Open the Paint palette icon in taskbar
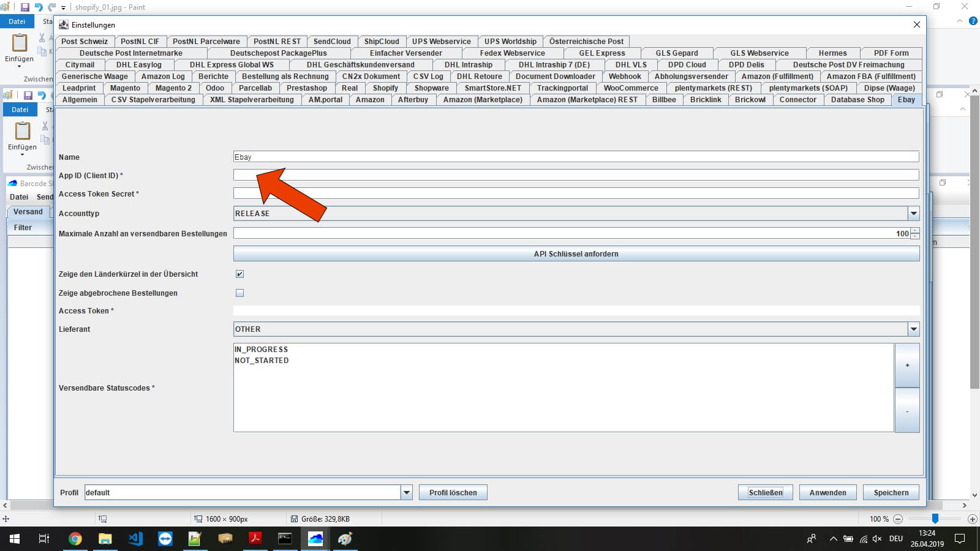This screenshot has width=980, height=551. 345,539
